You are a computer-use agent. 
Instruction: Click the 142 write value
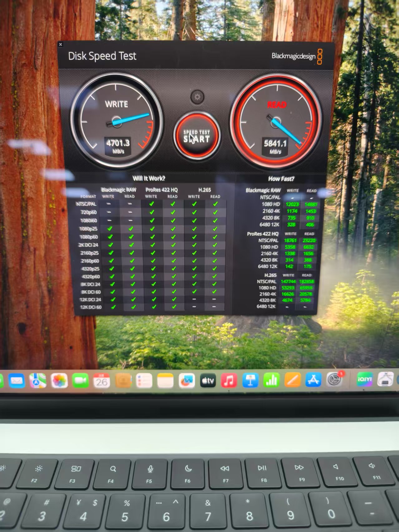289,266
